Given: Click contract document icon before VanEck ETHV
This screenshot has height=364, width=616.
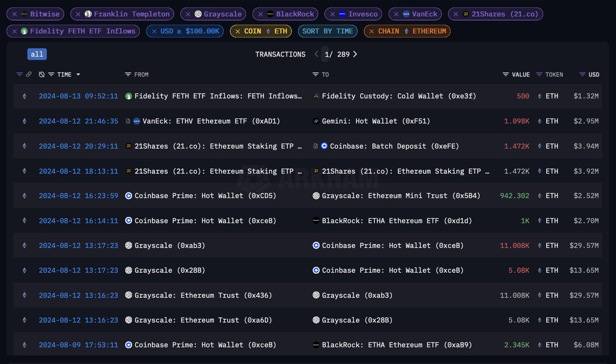Looking at the screenshot, I should tap(128, 122).
